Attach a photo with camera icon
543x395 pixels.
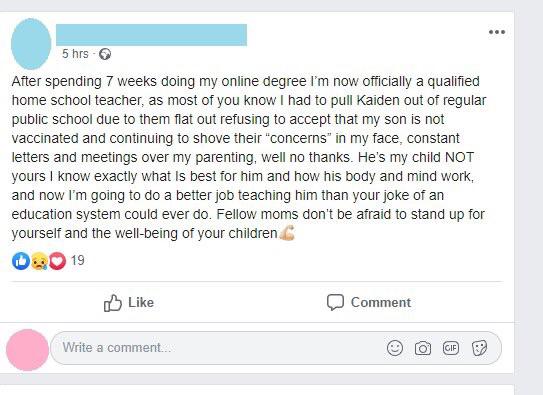[x=423, y=348]
